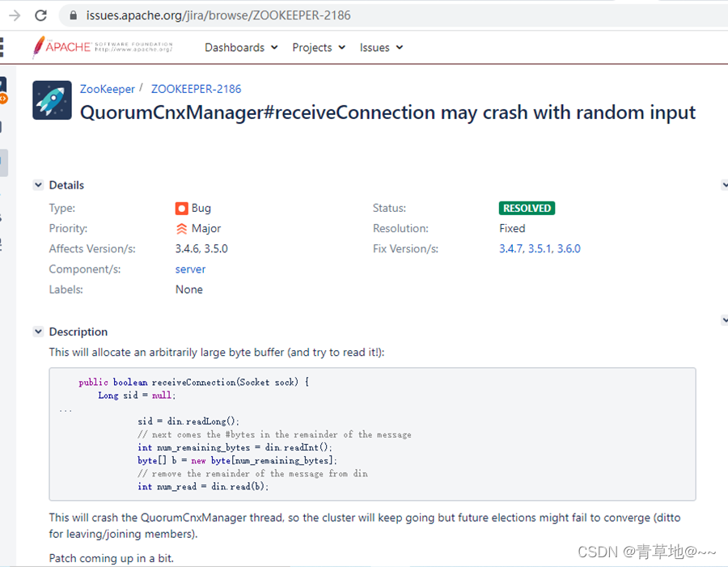Click the Details section heading
This screenshot has width=728, height=567.
[66, 185]
